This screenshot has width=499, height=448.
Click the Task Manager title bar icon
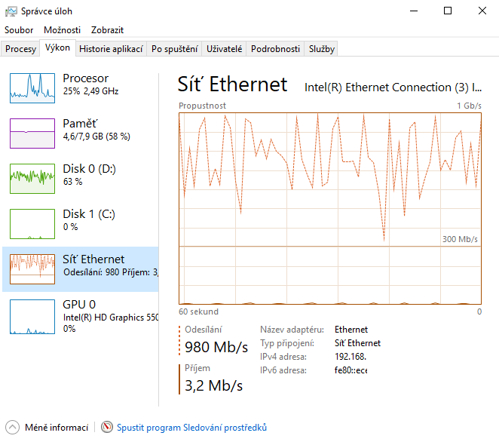click(11, 11)
